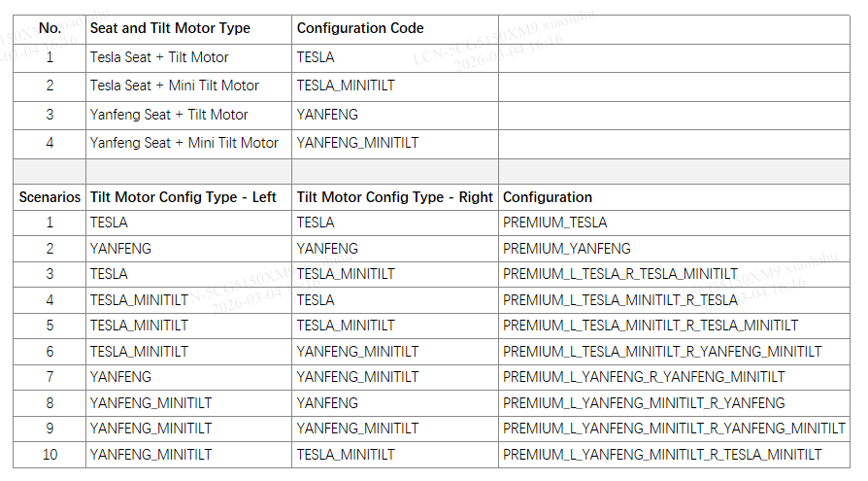Click the "PREMIUM_L_TESLA_R_TESLA_MINITILT" cell
This screenshot has width=868, height=481.
(x=620, y=274)
